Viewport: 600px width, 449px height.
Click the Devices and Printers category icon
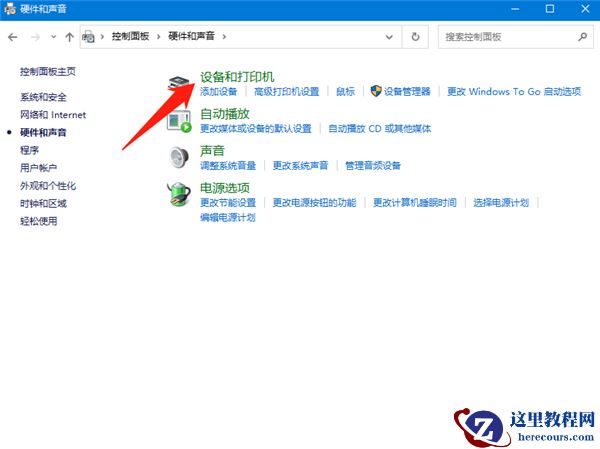coord(179,83)
